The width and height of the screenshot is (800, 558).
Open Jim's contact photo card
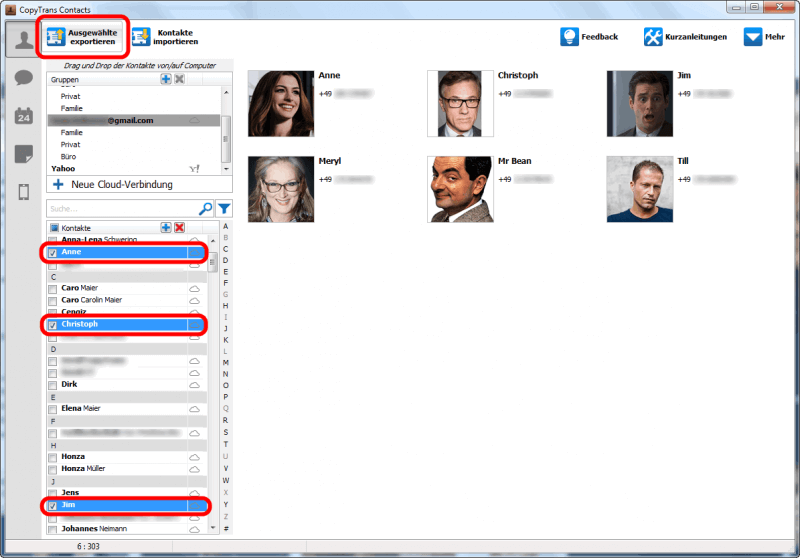click(x=640, y=104)
